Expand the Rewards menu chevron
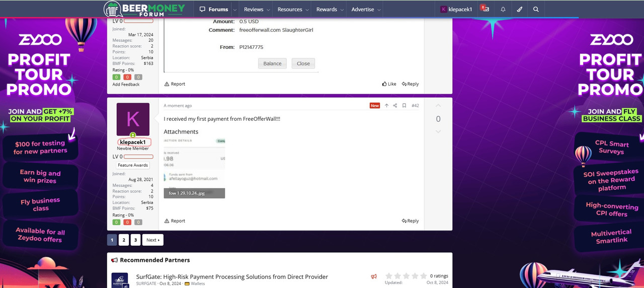644x288 pixels. pyautogui.click(x=342, y=10)
